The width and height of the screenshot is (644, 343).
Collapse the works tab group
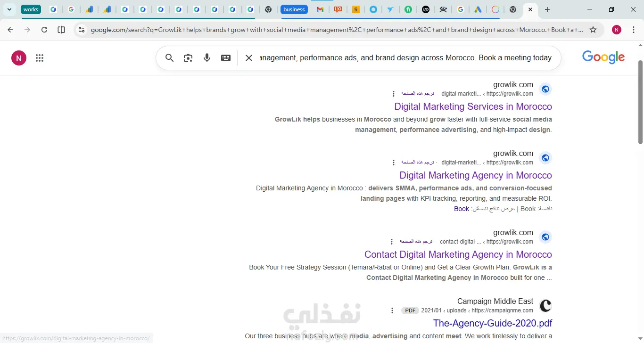(x=31, y=9)
